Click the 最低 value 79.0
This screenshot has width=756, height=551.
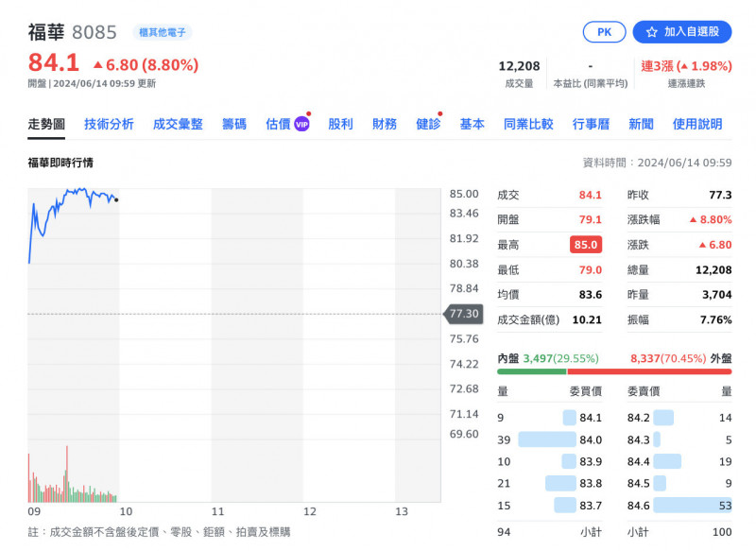590,270
